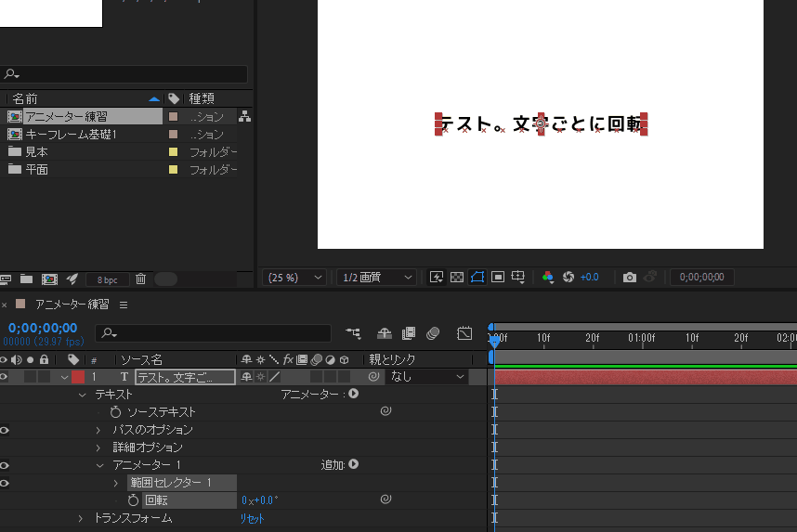Enable frame blending for the composition

pyautogui.click(x=408, y=333)
